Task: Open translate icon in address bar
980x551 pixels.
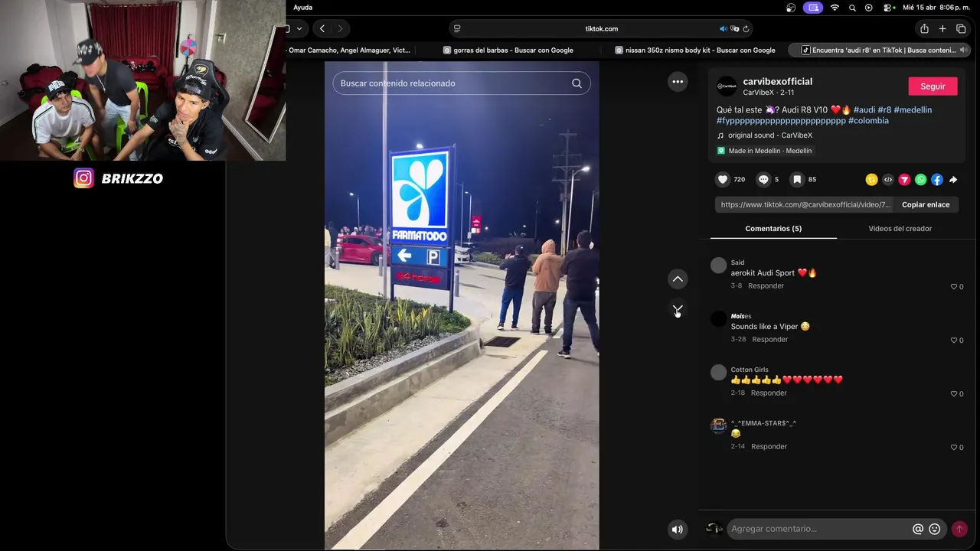Action: tap(735, 28)
